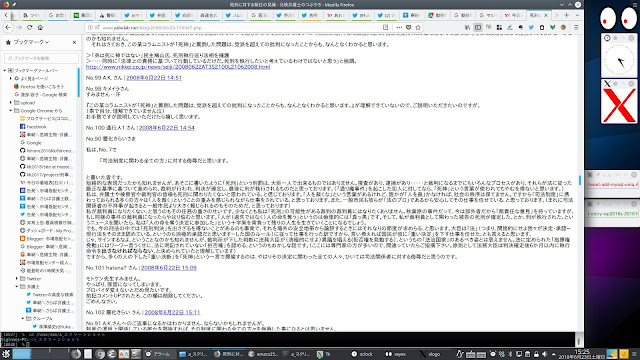The height and width of the screenshot is (360, 640).
Task: Switch to xclock taskbar entry
Action: [362, 354]
